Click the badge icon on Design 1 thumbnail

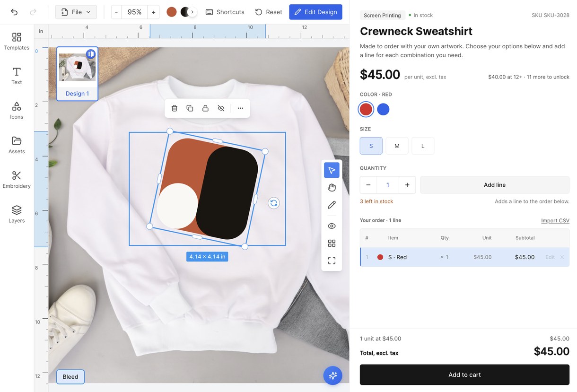(x=91, y=54)
